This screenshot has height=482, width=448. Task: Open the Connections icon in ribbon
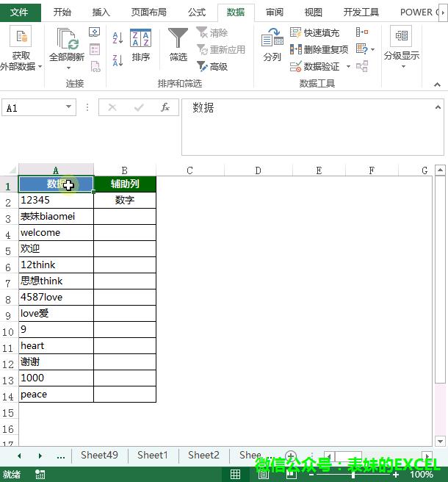pyautogui.click(x=95, y=32)
